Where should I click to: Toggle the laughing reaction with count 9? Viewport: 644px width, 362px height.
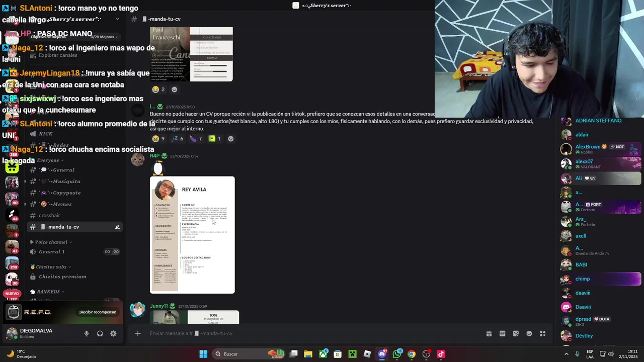(x=158, y=139)
